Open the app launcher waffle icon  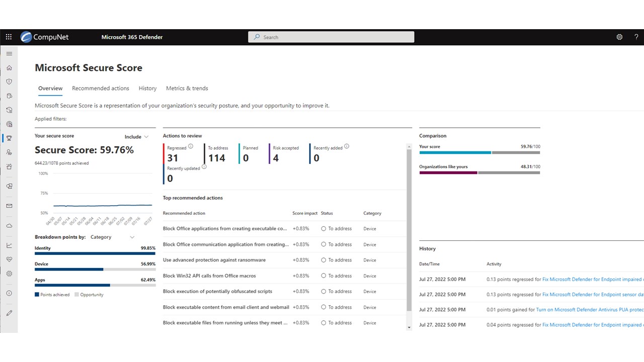(x=9, y=37)
